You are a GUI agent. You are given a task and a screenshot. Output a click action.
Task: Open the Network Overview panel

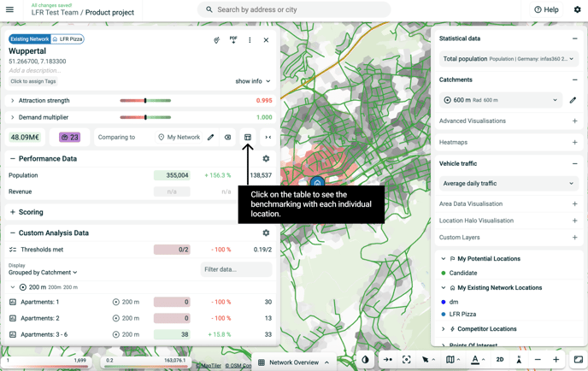coord(294,362)
